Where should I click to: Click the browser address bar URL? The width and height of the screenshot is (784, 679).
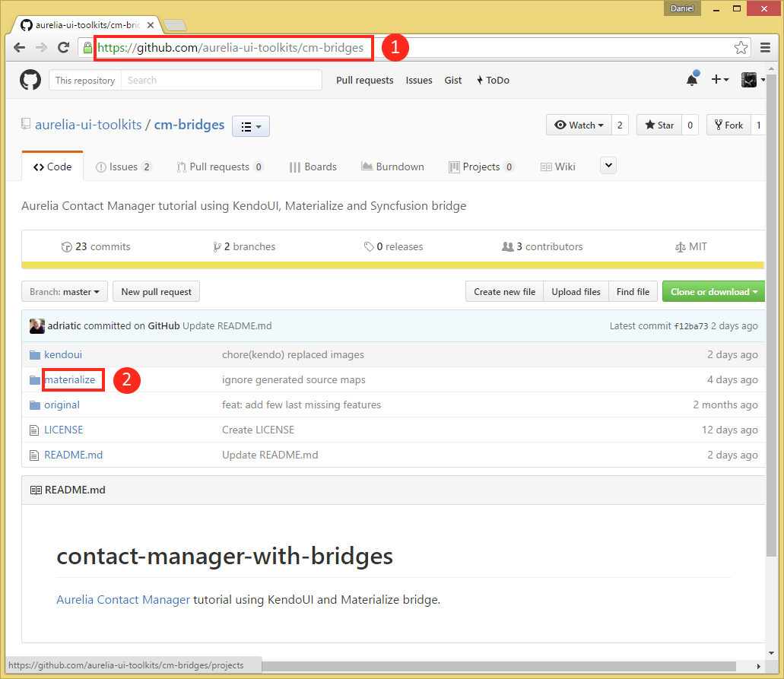tap(230, 47)
